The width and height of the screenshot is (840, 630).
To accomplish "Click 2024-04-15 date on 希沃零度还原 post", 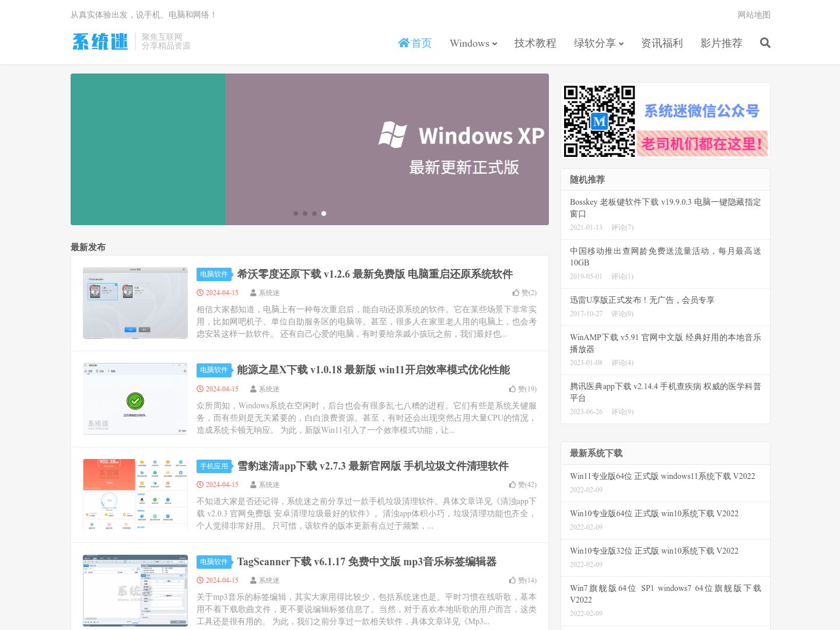I will (x=218, y=293).
